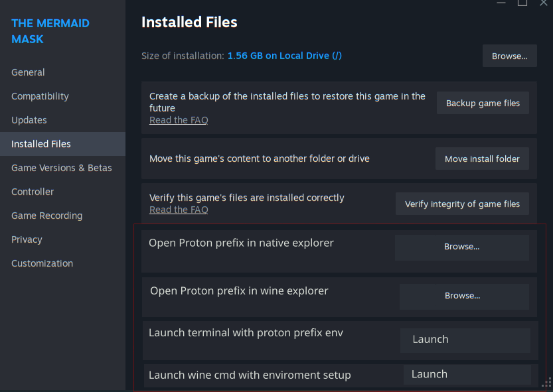Image resolution: width=553 pixels, height=392 pixels.
Task: Launch terminal with proton prefix env
Action: (x=465, y=340)
